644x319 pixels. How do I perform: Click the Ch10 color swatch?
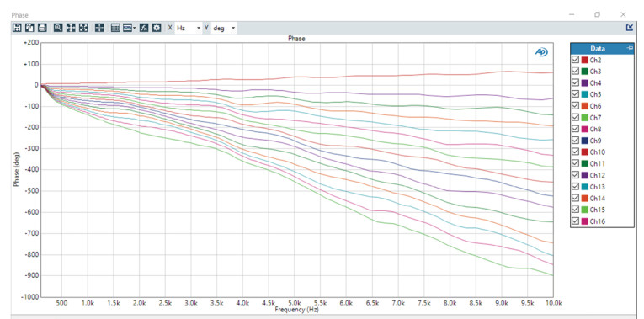[x=585, y=152]
